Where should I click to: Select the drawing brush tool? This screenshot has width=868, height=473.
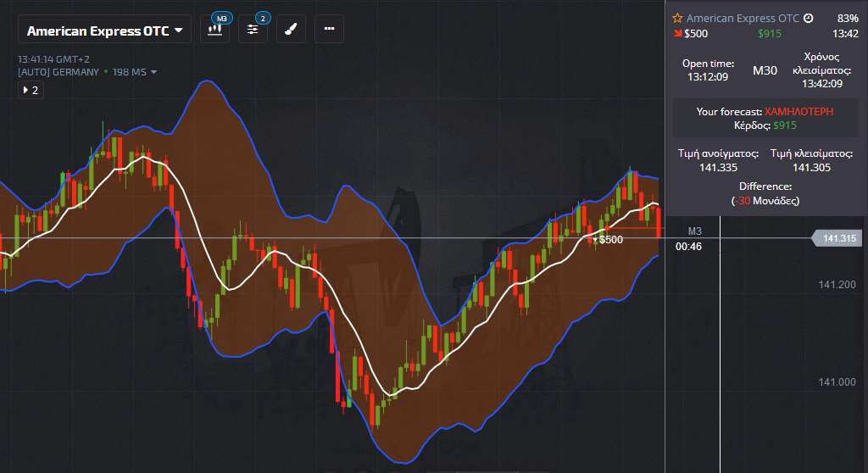(292, 29)
